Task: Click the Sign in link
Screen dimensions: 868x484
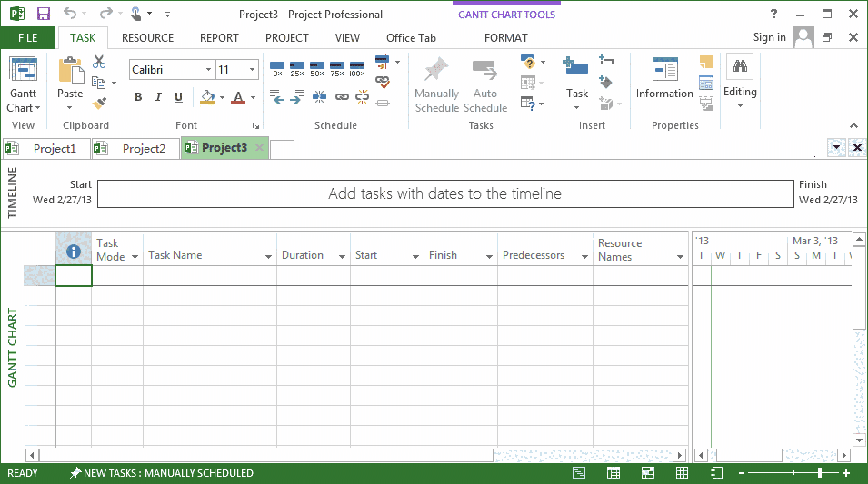Action: click(769, 37)
